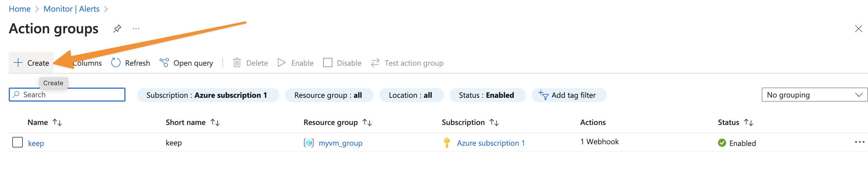Click the Delete trash icon
Screen dimensions: 868x174
(x=237, y=63)
